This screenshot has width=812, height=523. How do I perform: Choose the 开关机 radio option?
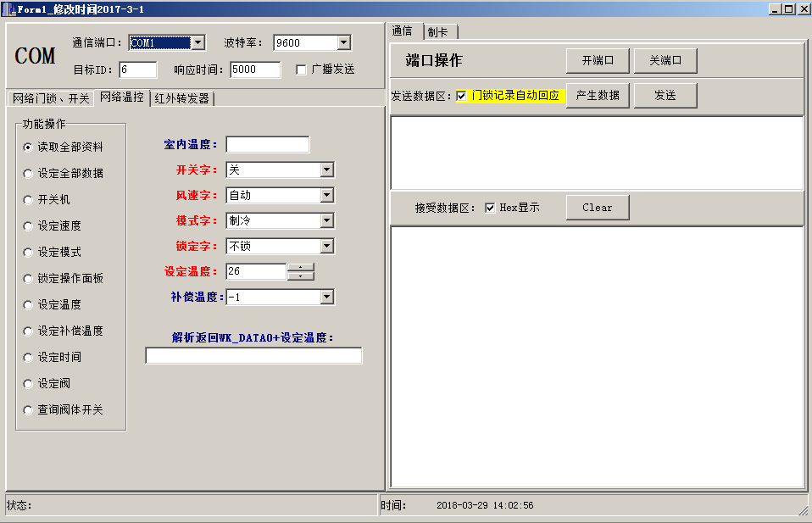pos(28,200)
